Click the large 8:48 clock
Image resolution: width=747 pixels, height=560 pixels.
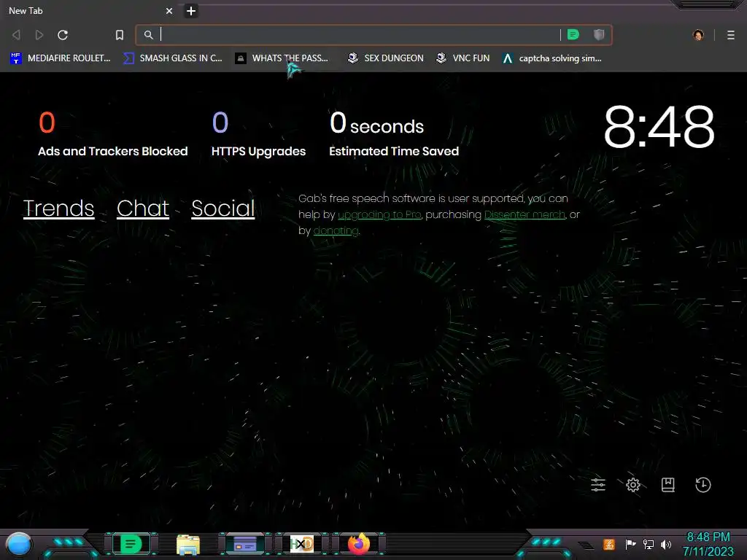coord(659,127)
